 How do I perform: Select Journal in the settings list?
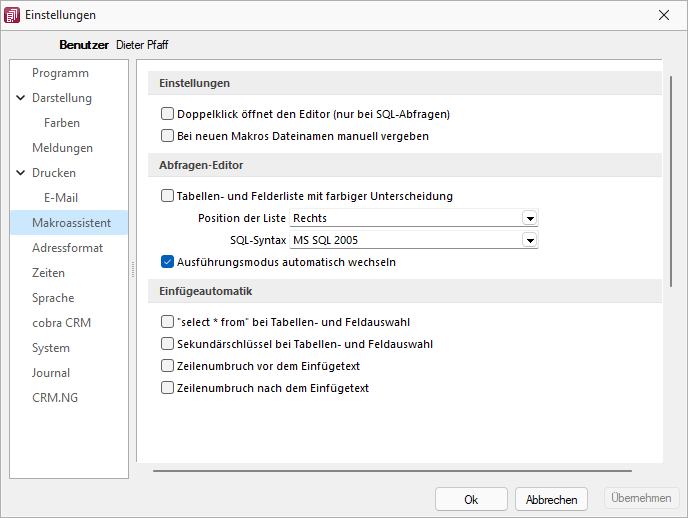[x=51, y=373]
